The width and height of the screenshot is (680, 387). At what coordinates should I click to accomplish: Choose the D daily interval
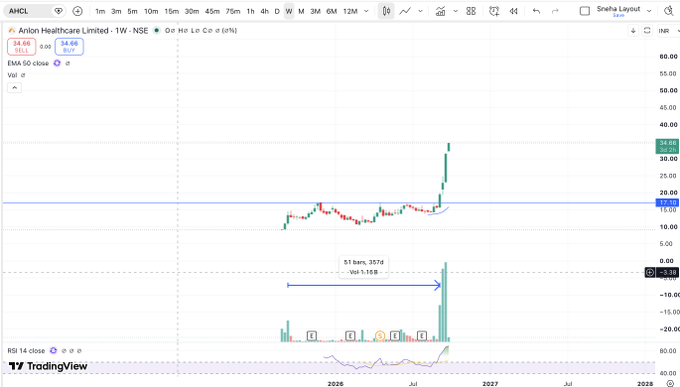(277, 11)
